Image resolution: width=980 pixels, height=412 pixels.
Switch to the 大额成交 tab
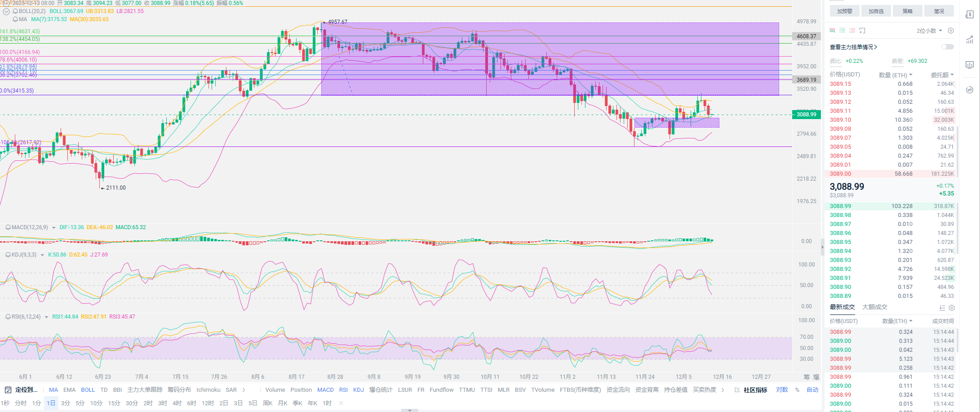tap(874, 307)
